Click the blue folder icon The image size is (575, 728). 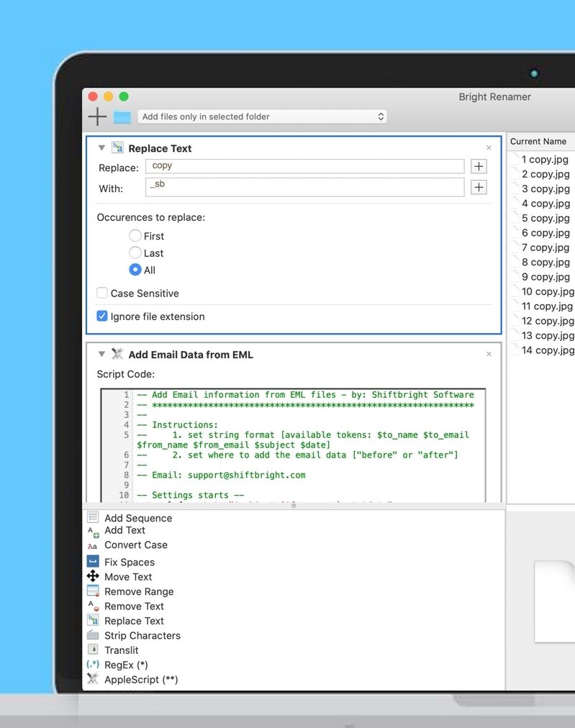coord(122,117)
